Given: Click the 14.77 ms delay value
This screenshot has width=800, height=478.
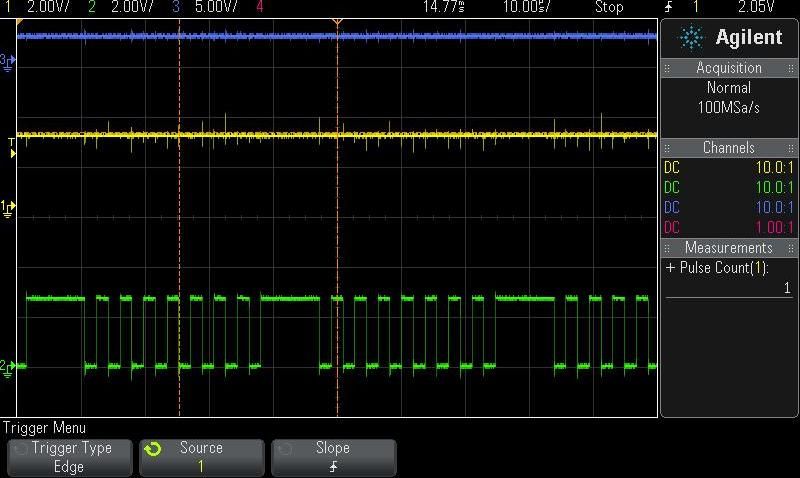Looking at the screenshot, I should tap(444, 7).
